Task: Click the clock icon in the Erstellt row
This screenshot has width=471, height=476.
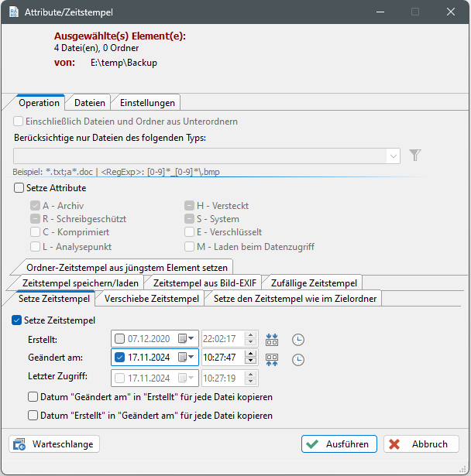Action: point(298,339)
